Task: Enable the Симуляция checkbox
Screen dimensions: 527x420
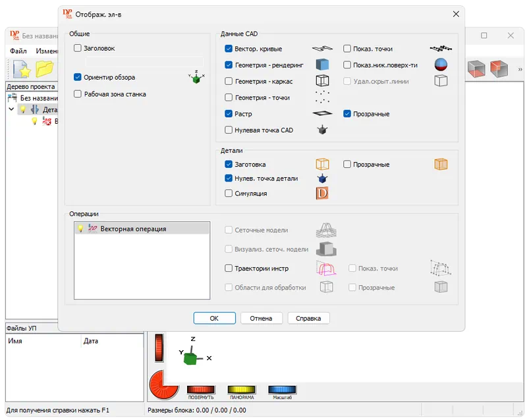Action: tap(229, 193)
